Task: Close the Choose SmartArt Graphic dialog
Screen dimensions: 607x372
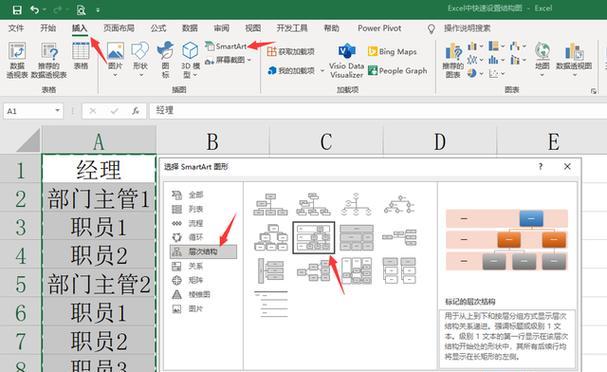Action: [567, 166]
